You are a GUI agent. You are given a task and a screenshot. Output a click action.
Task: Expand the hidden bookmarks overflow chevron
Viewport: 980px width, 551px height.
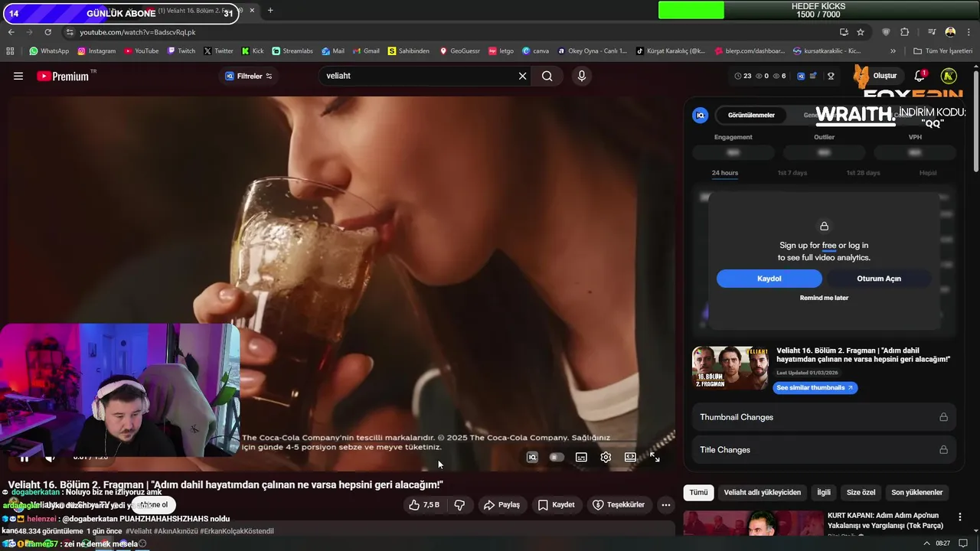pos(893,51)
